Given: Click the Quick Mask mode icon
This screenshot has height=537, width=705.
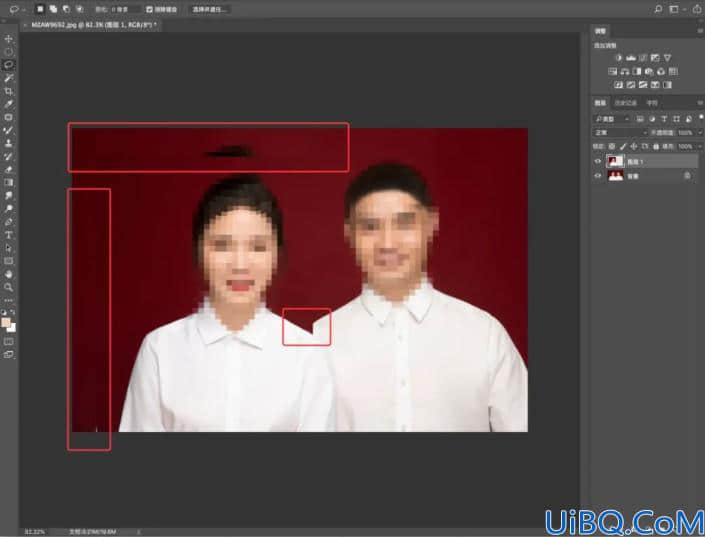Looking at the screenshot, I should 9,341.
